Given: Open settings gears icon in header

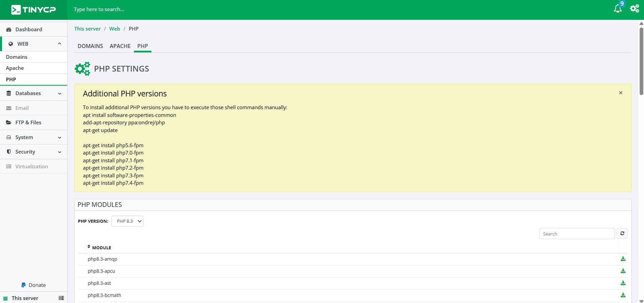Looking at the screenshot, I should (x=634, y=9).
